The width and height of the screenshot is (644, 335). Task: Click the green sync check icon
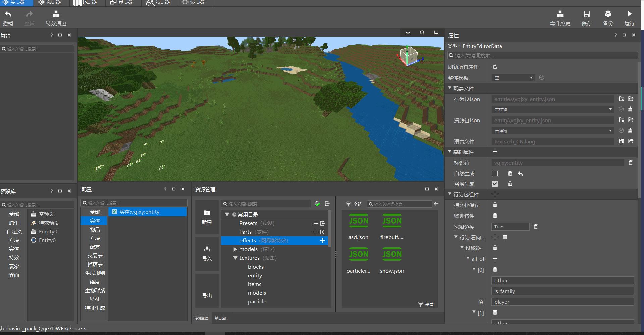(x=317, y=204)
